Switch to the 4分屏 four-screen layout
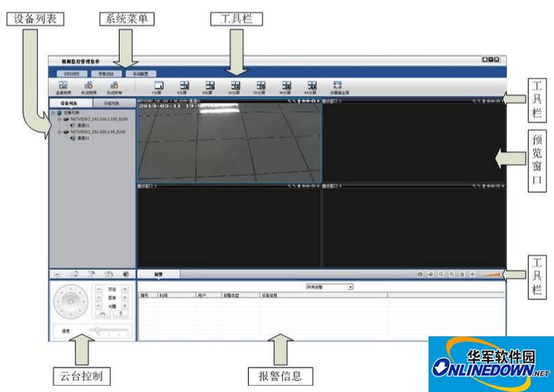The height and width of the screenshot is (392, 554). 184,85
